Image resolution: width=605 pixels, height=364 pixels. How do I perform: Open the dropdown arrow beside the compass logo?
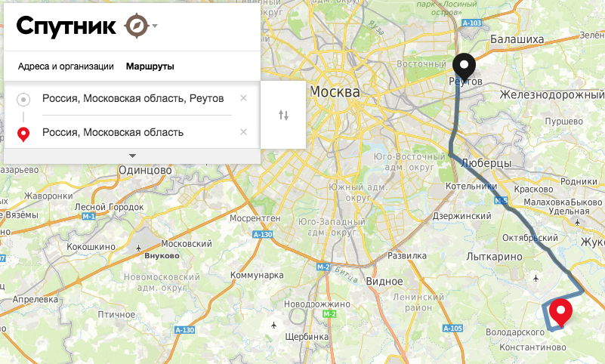155,26
